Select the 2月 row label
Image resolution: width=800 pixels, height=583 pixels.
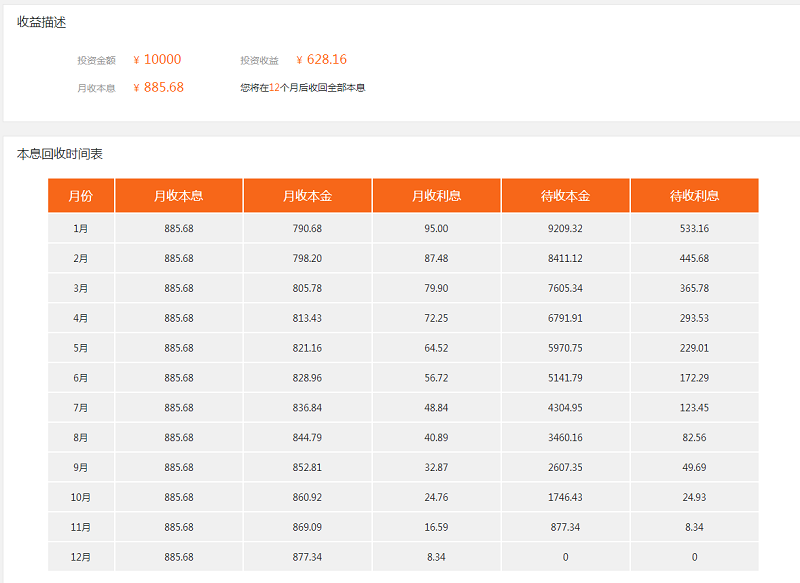coord(81,258)
